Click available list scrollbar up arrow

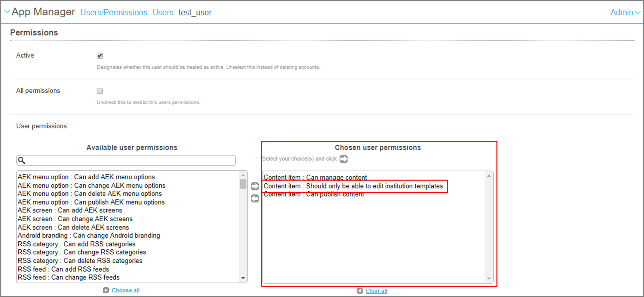(243, 175)
